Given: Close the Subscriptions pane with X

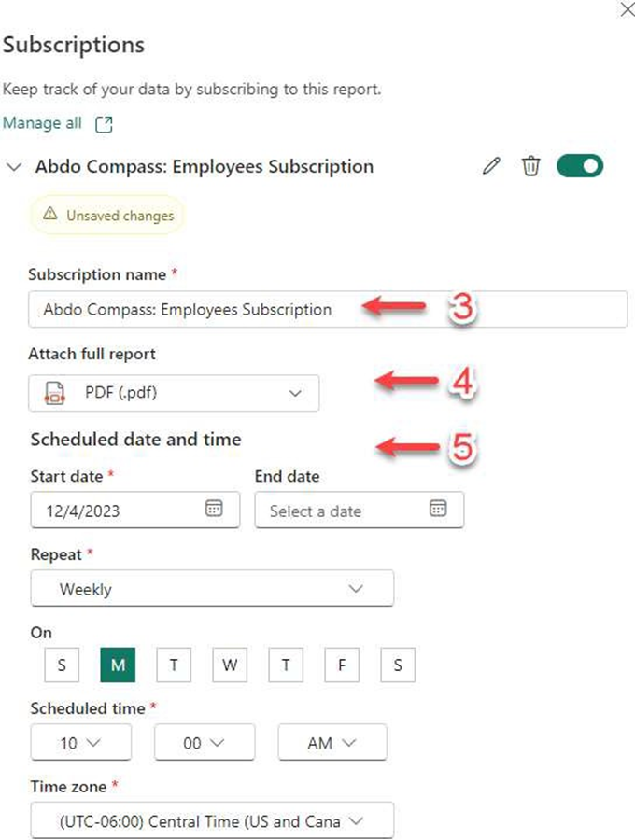Looking at the screenshot, I should point(625,9).
